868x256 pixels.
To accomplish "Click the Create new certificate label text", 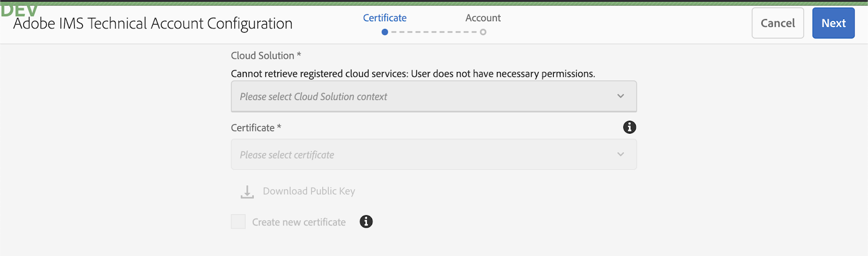I will point(299,222).
